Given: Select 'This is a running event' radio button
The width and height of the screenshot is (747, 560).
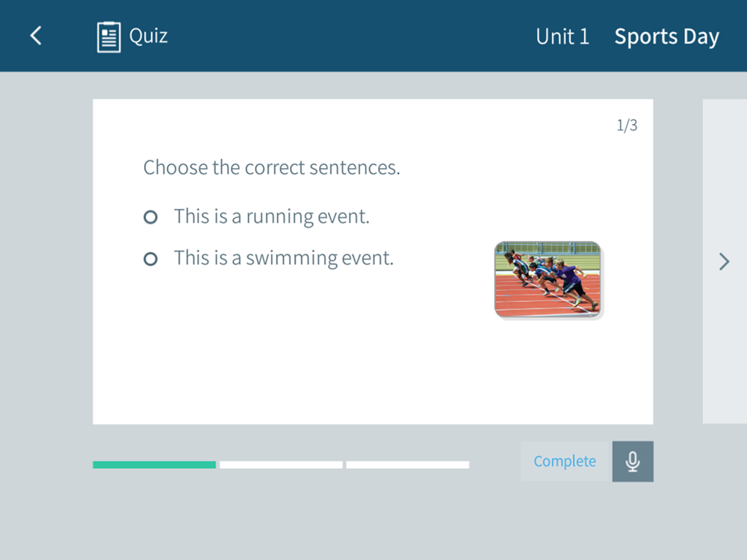Looking at the screenshot, I should point(151,217).
